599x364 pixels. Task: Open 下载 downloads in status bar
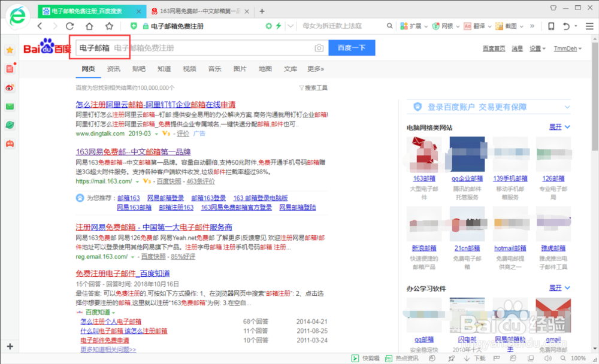475,358
